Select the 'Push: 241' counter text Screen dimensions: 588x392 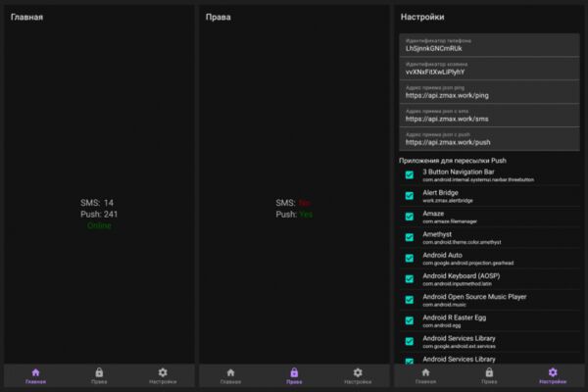tap(99, 215)
